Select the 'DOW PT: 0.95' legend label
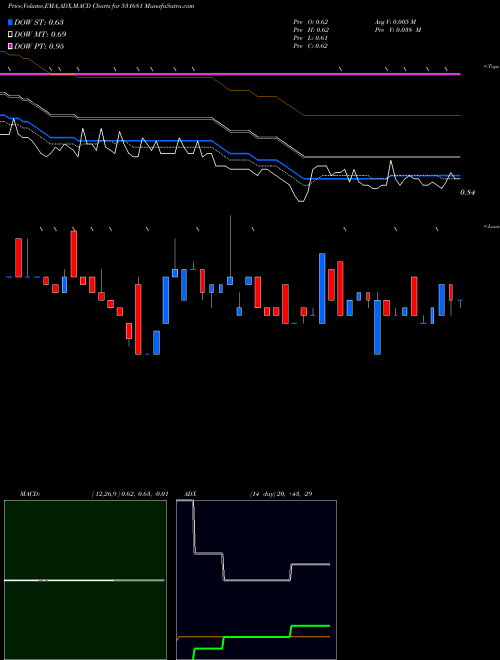Viewport: 500px width, 660px height. (x=39, y=46)
